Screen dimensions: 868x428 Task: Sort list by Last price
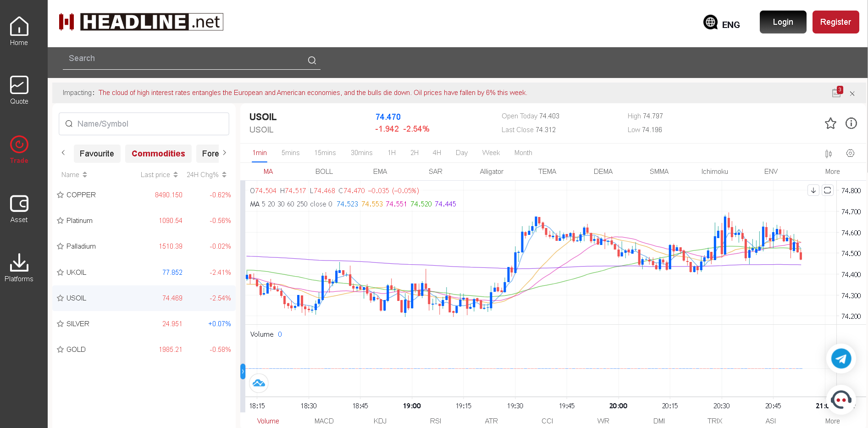point(159,175)
